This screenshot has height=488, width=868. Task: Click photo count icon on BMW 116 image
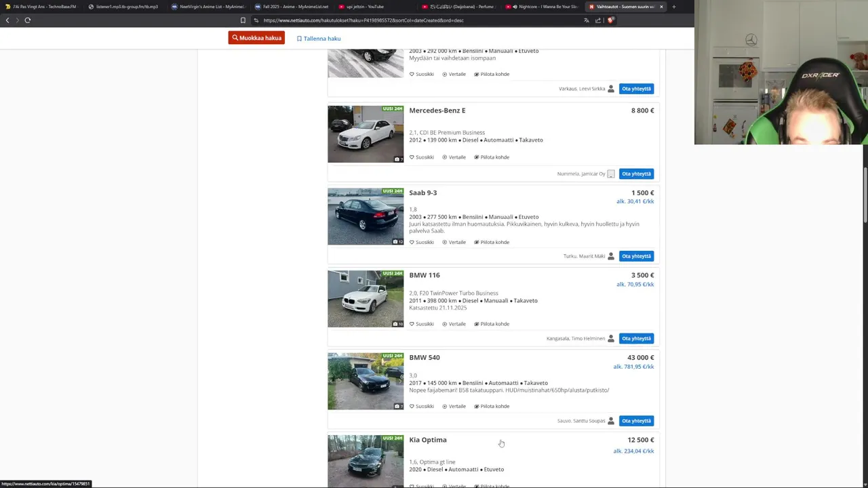[398, 324]
